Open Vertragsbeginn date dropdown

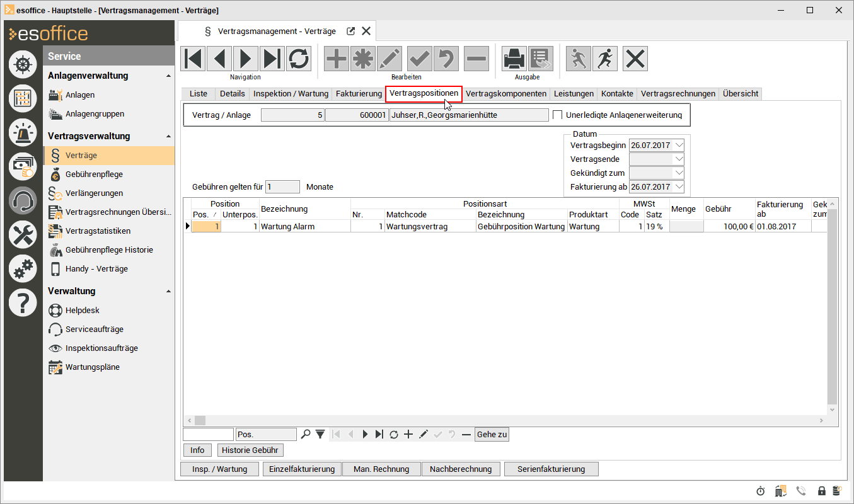click(x=678, y=146)
